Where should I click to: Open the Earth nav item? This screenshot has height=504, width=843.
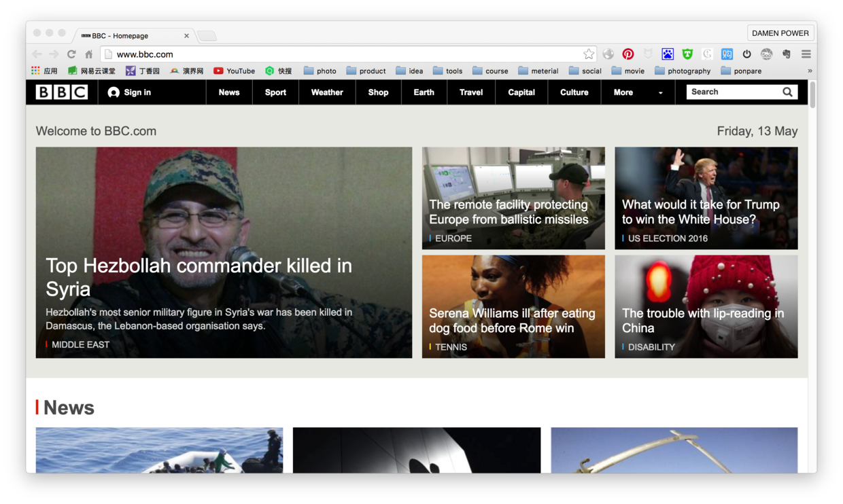(424, 92)
